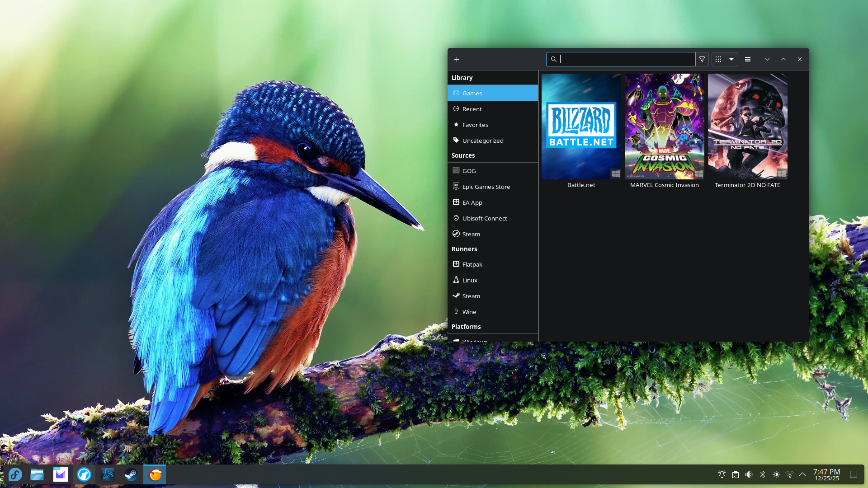
Task: Click the game search input field
Action: click(626, 59)
